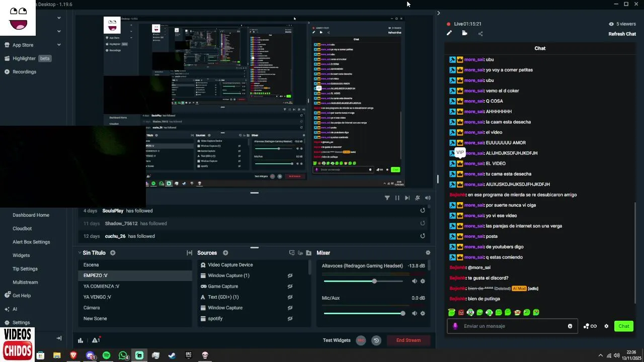Mute event alerts speaker icon
This screenshot has width=644, height=362.
[428, 198]
